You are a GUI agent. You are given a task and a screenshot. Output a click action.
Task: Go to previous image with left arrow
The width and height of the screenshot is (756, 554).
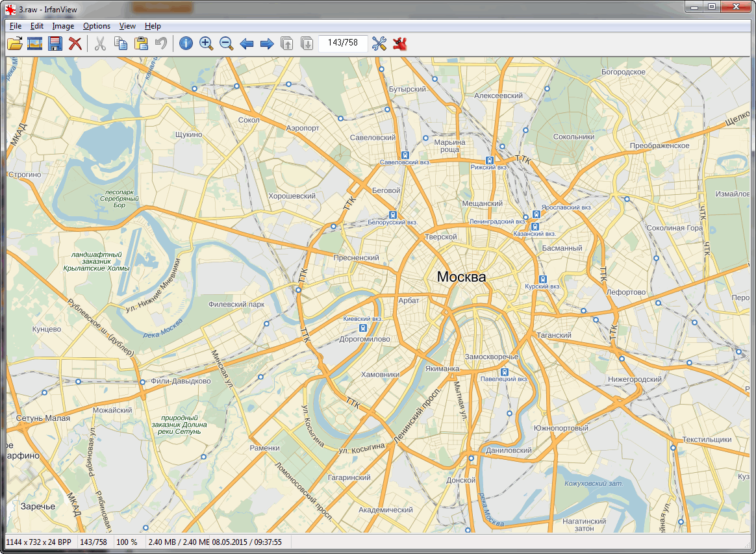[x=247, y=44]
